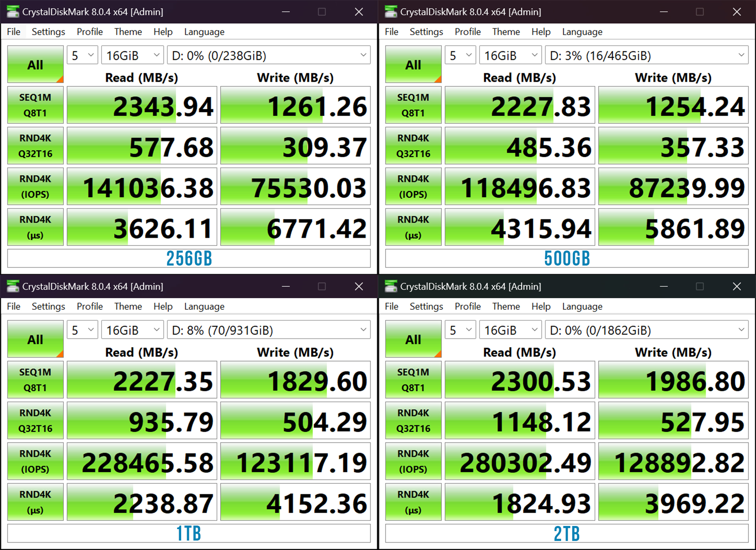Open drive dropdown showing D: 8% (70/931GiB)
The width and height of the screenshot is (756, 550).
pyautogui.click(x=269, y=330)
